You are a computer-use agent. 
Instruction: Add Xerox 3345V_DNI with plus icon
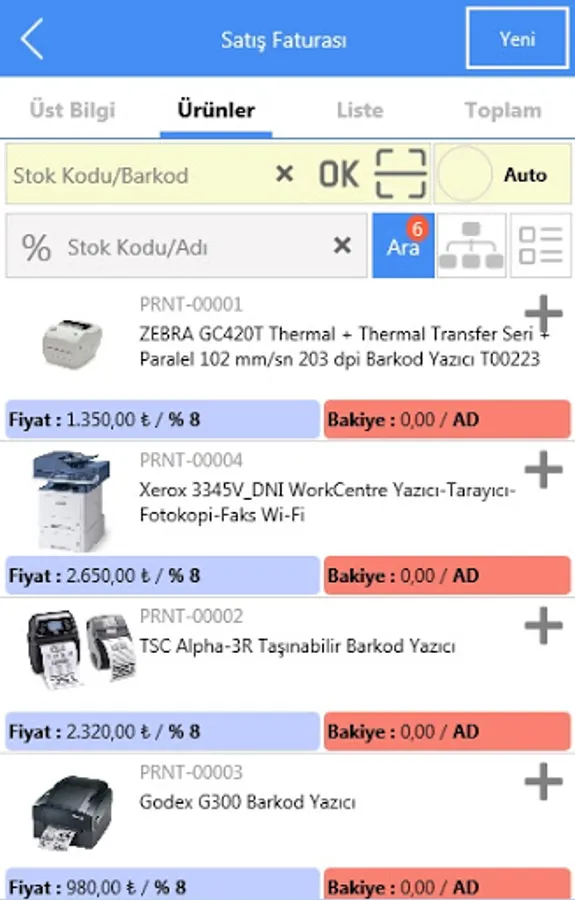point(543,469)
